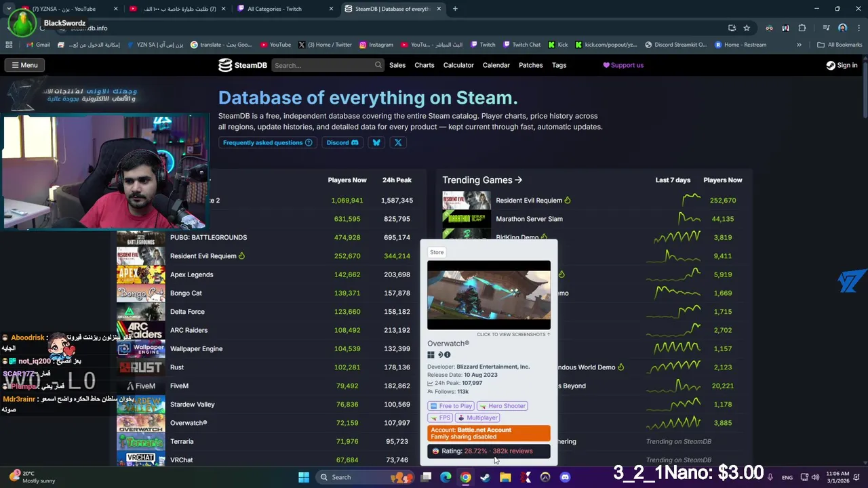Screen dimensions: 868x488
Task: Open the All Bookmarks folder
Action: coord(840,45)
